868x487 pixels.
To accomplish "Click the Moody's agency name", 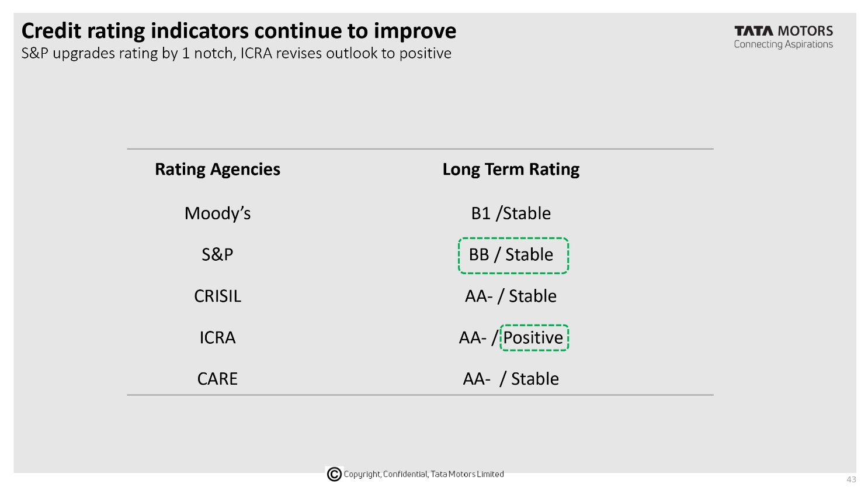I will [217, 213].
